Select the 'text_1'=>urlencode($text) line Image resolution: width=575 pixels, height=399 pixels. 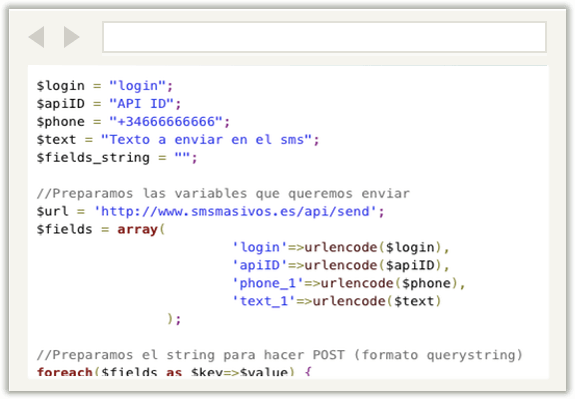tap(337, 301)
